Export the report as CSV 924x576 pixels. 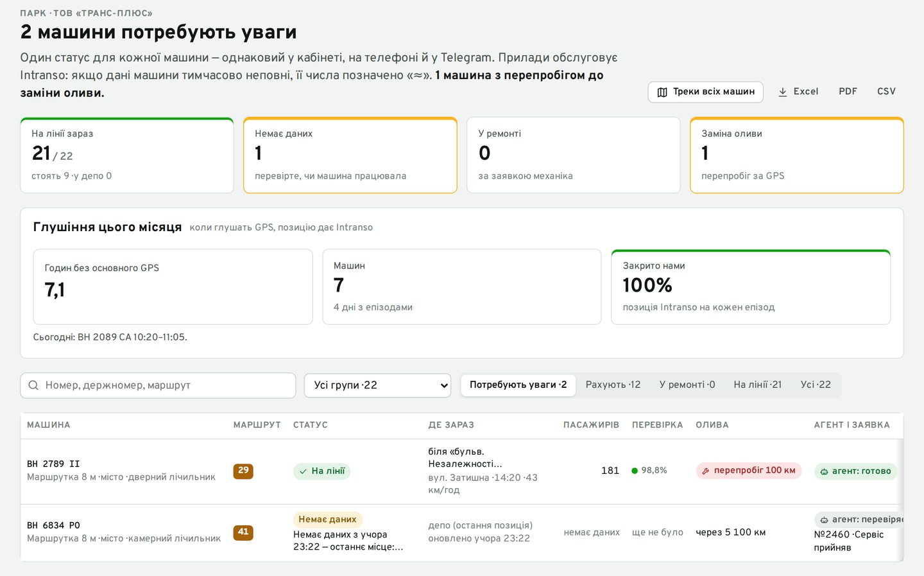(886, 92)
